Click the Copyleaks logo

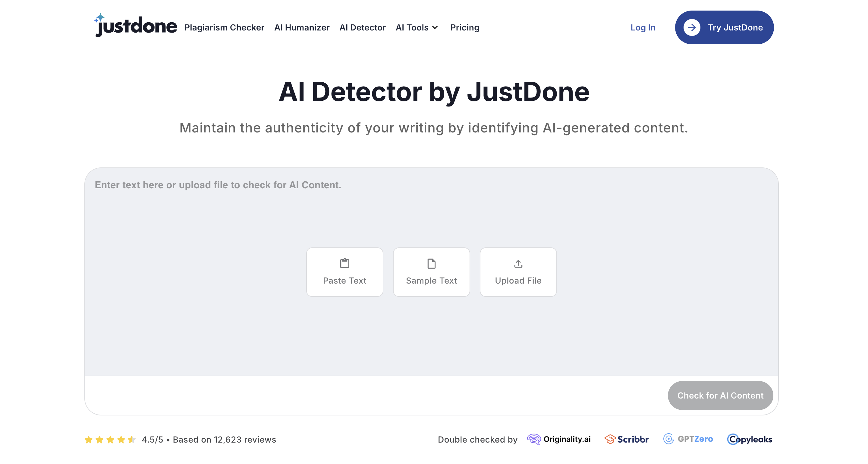pos(749,439)
